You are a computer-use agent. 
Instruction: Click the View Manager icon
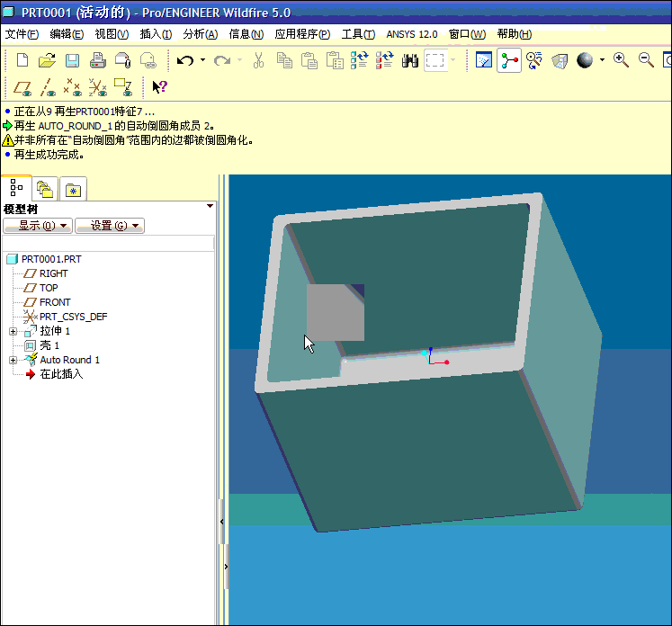click(560, 60)
